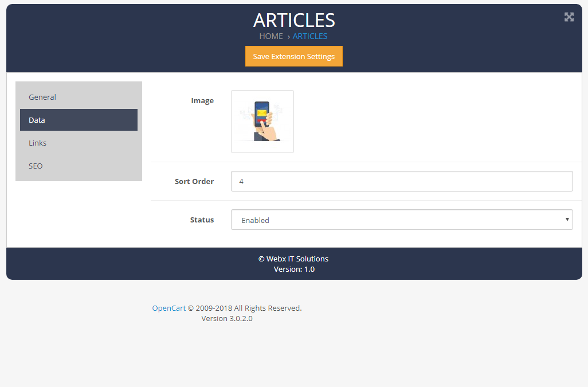Visit the OpenCart footer link
This screenshot has height=387, width=588.
click(x=168, y=308)
